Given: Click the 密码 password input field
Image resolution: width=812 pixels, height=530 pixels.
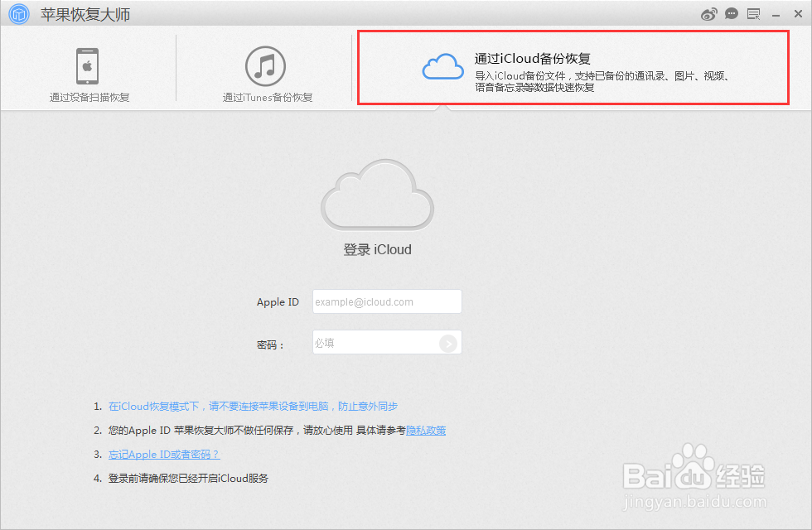Looking at the screenshot, I should coord(387,342).
